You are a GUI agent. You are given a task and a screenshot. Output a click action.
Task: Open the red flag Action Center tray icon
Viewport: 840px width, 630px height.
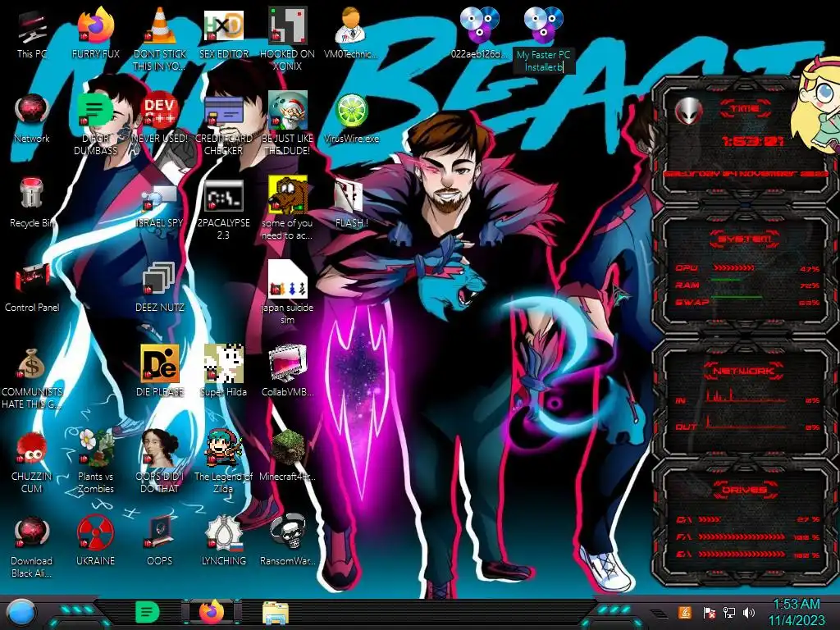(x=709, y=612)
